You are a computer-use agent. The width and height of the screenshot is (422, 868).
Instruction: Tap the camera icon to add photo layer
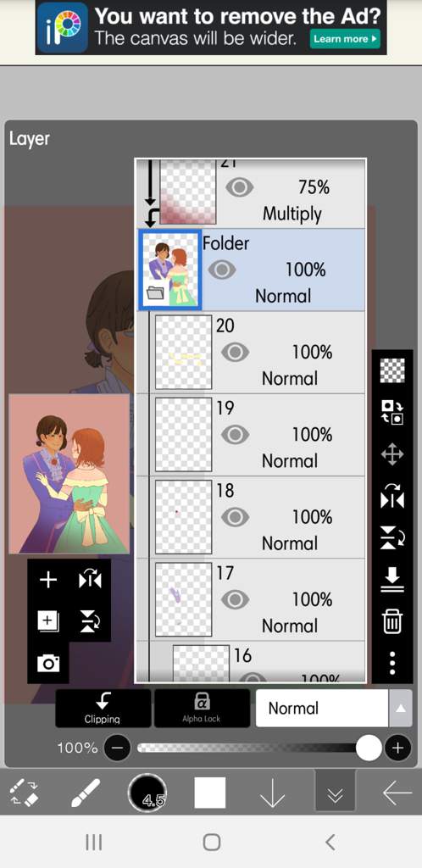click(48, 663)
